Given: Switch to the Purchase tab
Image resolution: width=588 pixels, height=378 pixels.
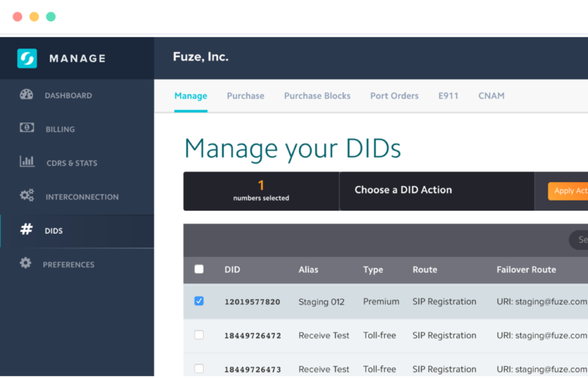Looking at the screenshot, I should [245, 95].
